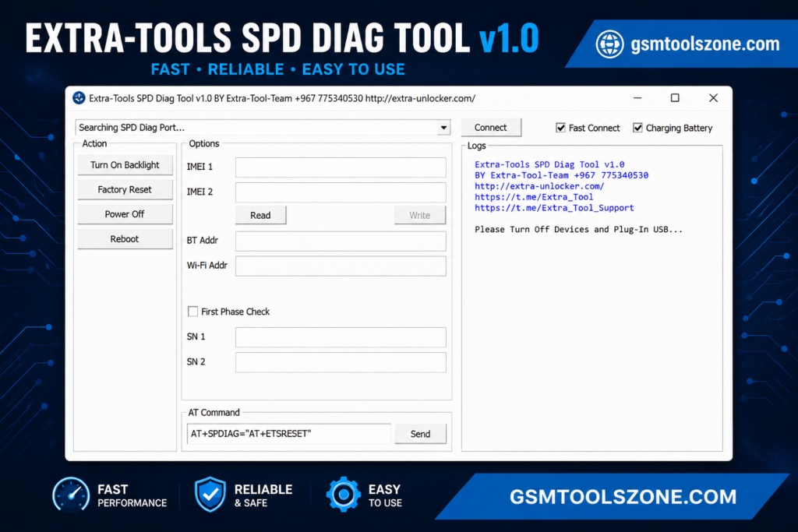
Task: Open https://t.me/Extra_Tool link in Logs
Action: click(534, 197)
